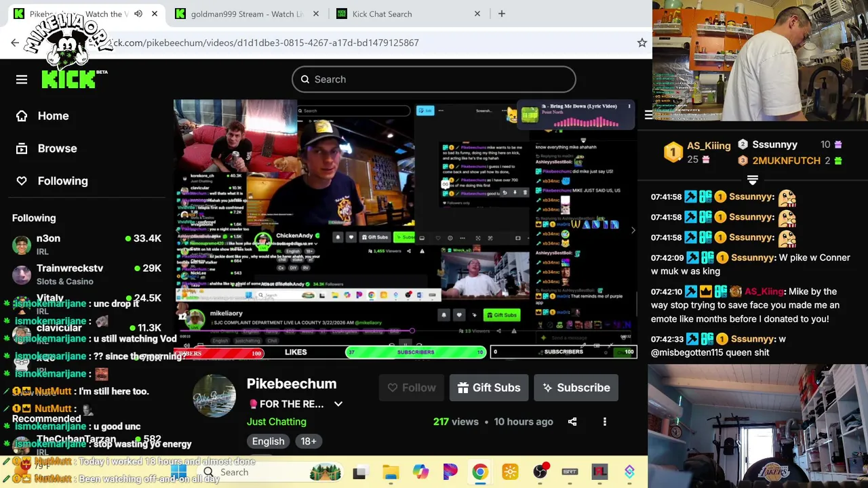The height and width of the screenshot is (488, 868).
Task: Open the purple P app on taskbar
Action: (x=450, y=472)
